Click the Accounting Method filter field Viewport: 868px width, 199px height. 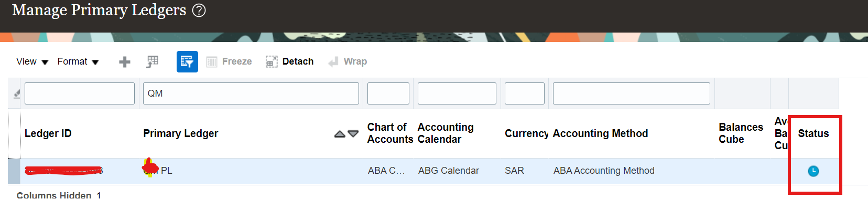[632, 93]
